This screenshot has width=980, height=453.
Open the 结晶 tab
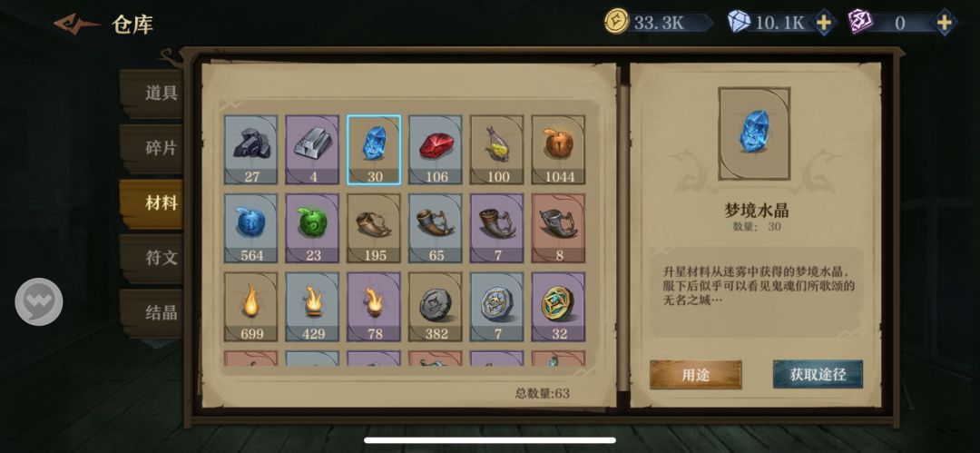pyautogui.click(x=152, y=313)
